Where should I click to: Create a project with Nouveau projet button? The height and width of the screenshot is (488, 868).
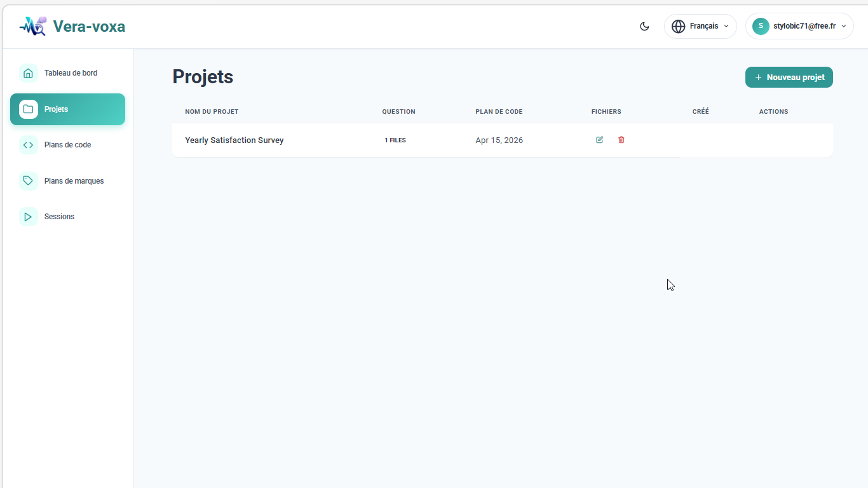789,78
